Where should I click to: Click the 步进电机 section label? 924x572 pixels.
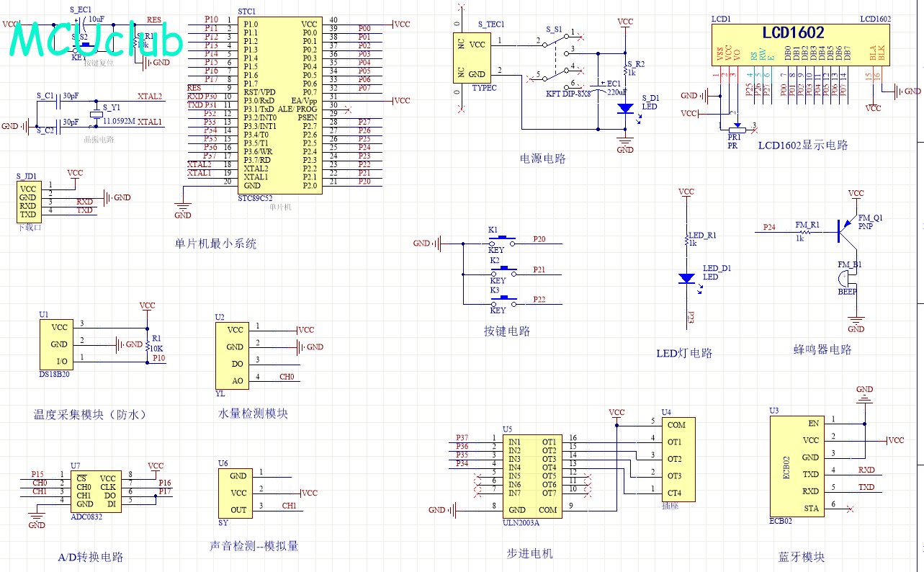point(530,553)
